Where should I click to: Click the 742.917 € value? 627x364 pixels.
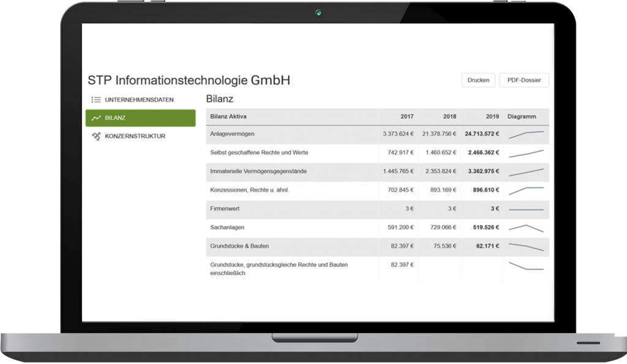tap(400, 152)
